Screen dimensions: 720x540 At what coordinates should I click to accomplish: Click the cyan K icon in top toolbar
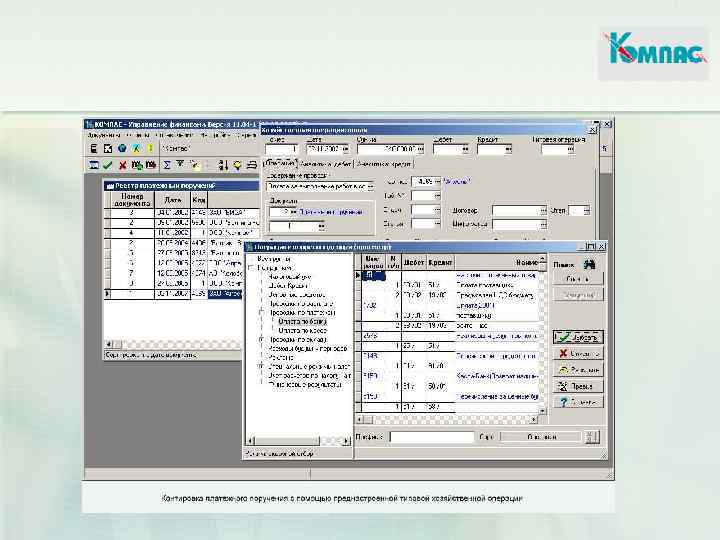pos(136,148)
